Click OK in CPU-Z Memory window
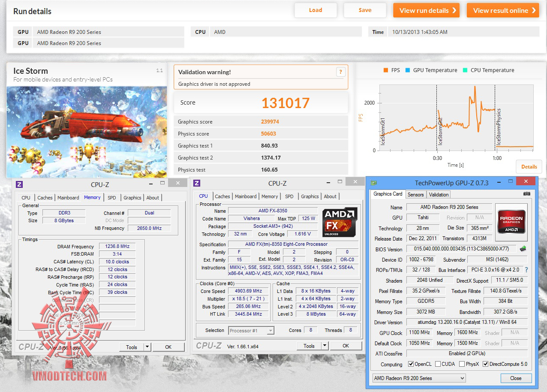Image resolution: width=547 pixels, height=392 pixels. [x=168, y=347]
